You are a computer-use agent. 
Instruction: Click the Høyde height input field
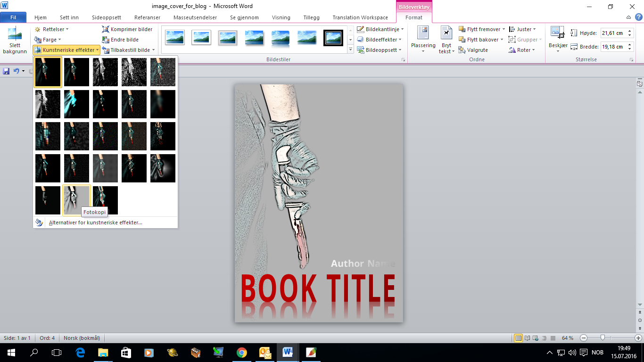pyautogui.click(x=612, y=33)
